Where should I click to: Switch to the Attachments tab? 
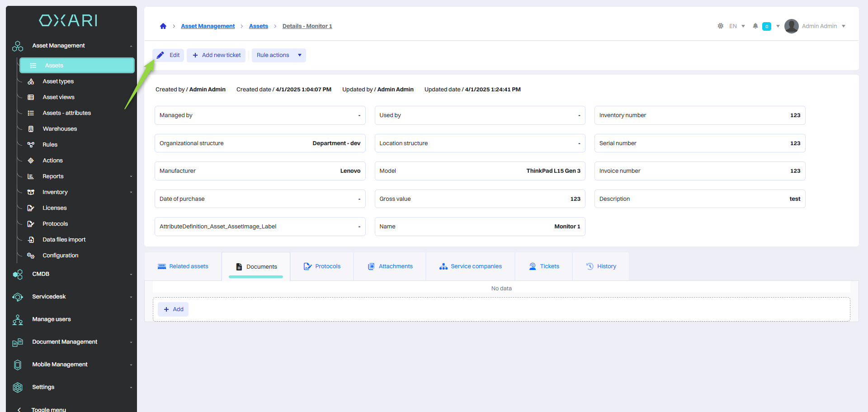[x=390, y=266]
